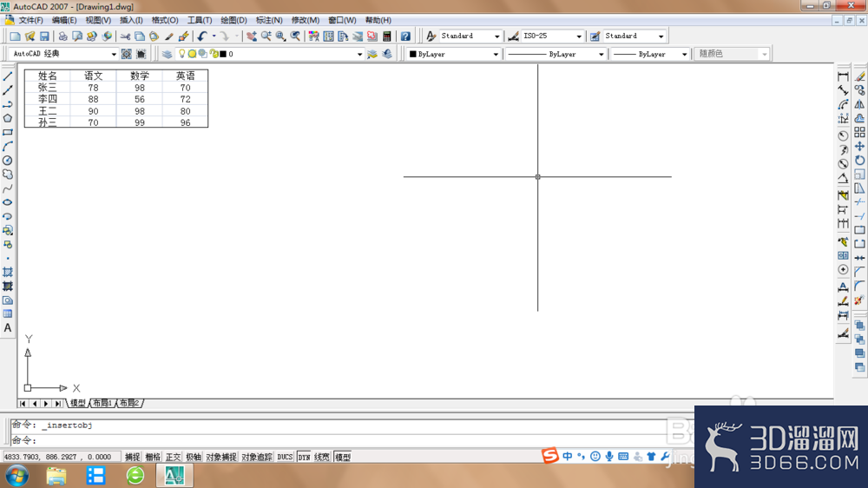Click the coordinates readout in status bar
Image resolution: width=868 pixels, height=488 pixels.
pyautogui.click(x=61, y=457)
